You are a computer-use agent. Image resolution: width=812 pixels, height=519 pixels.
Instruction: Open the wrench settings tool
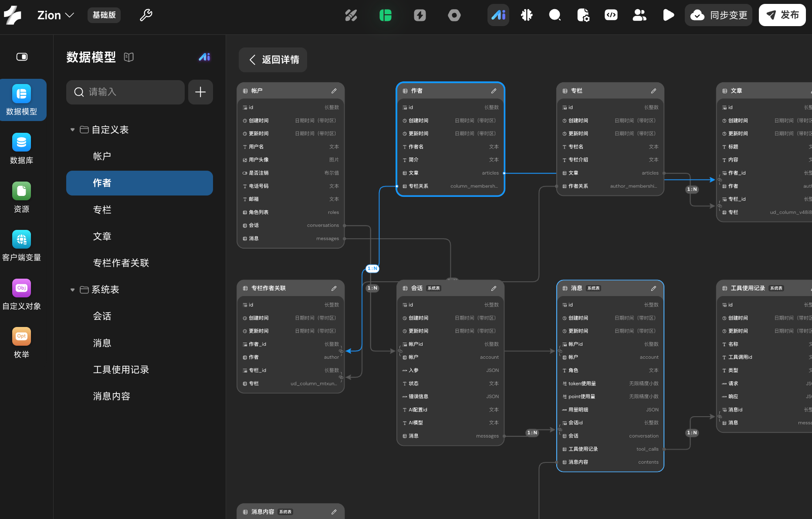(x=146, y=15)
